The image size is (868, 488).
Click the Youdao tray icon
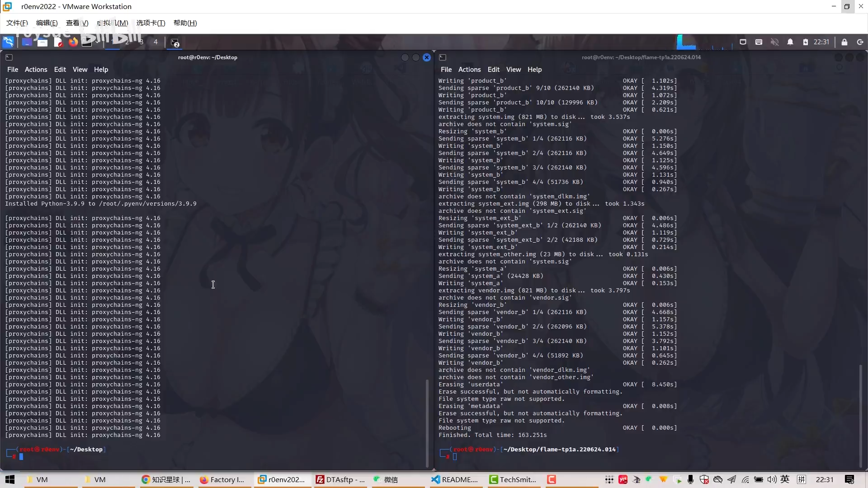pyautogui.click(x=623, y=479)
